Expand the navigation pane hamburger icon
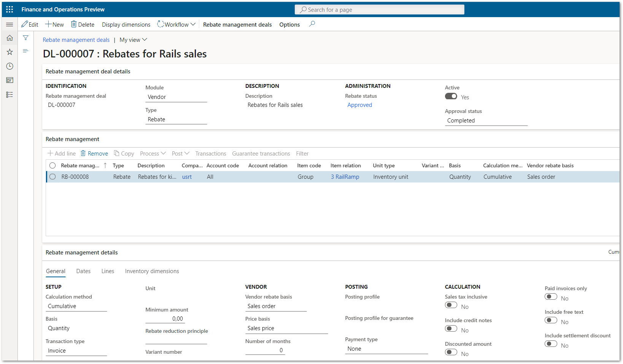623x364 pixels. point(10,24)
